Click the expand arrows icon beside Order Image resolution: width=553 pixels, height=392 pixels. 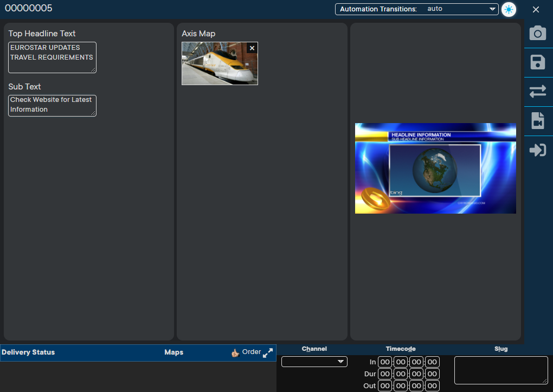click(x=268, y=352)
